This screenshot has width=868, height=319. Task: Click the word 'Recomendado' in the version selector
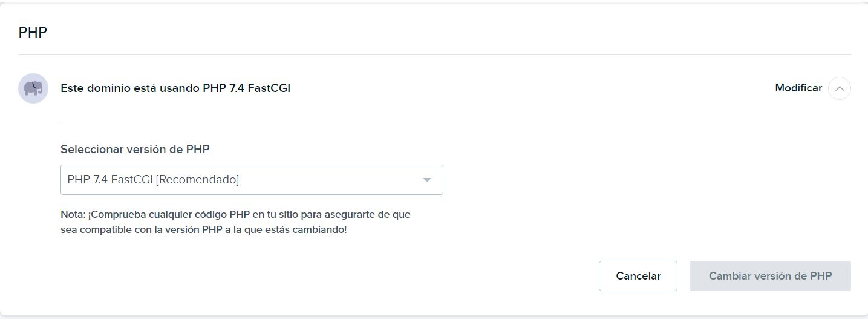pos(198,180)
